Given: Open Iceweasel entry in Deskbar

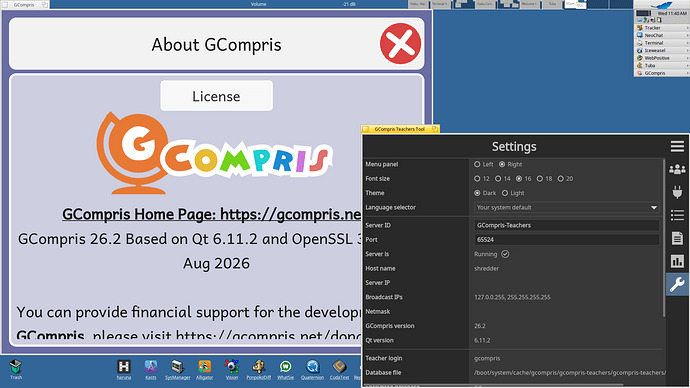Looking at the screenshot, I should 661,50.
